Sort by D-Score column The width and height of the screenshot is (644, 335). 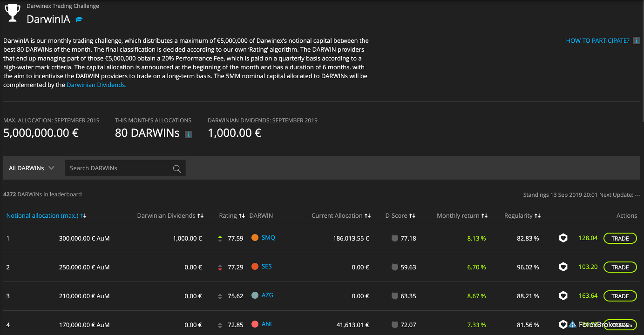[400, 215]
